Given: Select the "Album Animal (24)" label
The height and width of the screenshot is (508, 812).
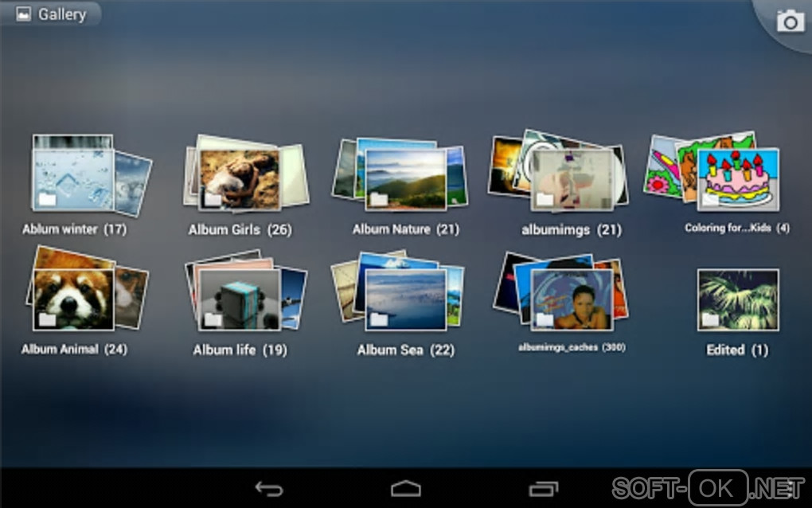Looking at the screenshot, I should pos(74,349).
